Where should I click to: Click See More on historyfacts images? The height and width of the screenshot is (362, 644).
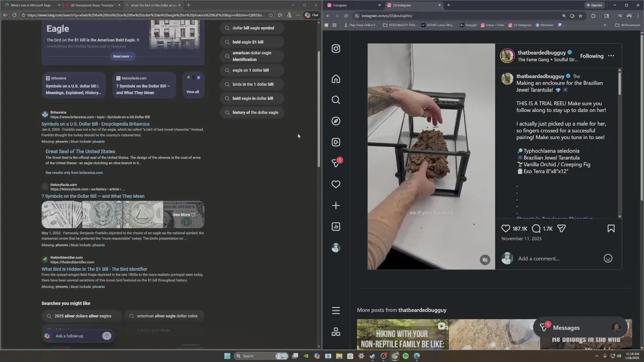click(184, 215)
